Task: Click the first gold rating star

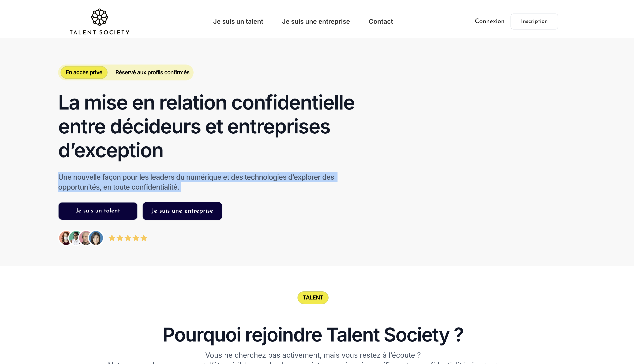Action: point(112,238)
